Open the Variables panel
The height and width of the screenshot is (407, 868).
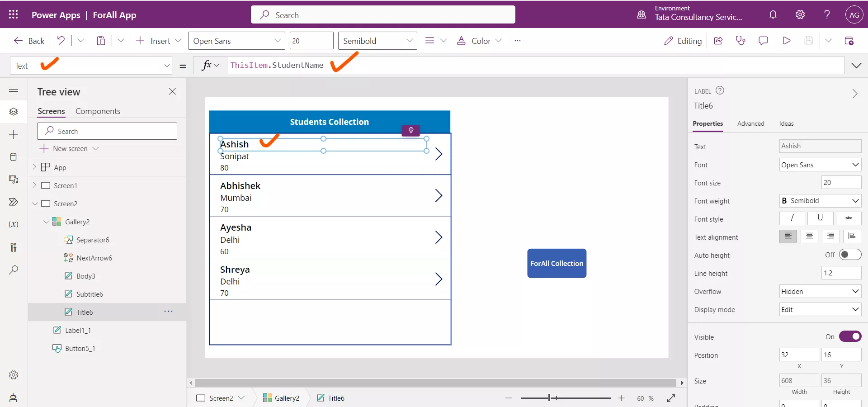click(14, 225)
